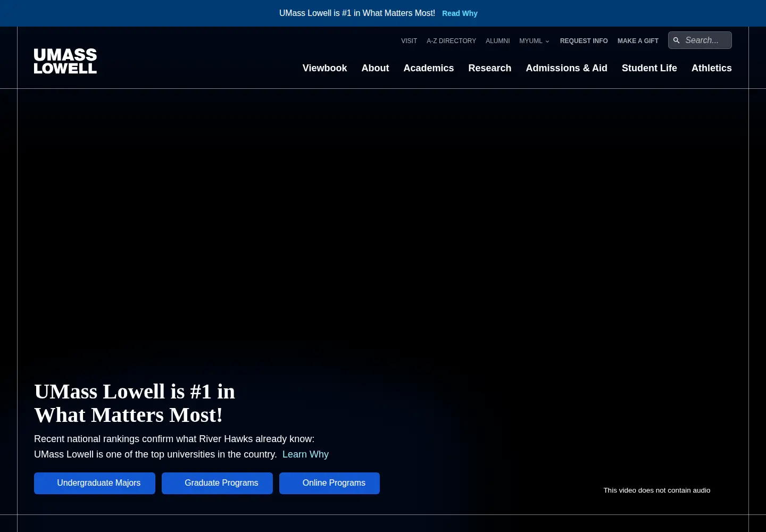The width and height of the screenshot is (766, 532).
Task: Follow the Learn Why link
Action: (x=305, y=454)
